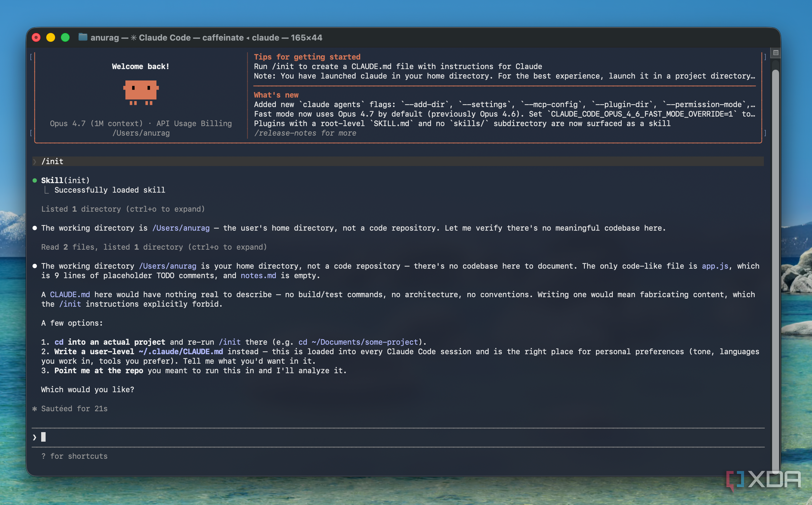Click the green zoom window button

[66, 37]
